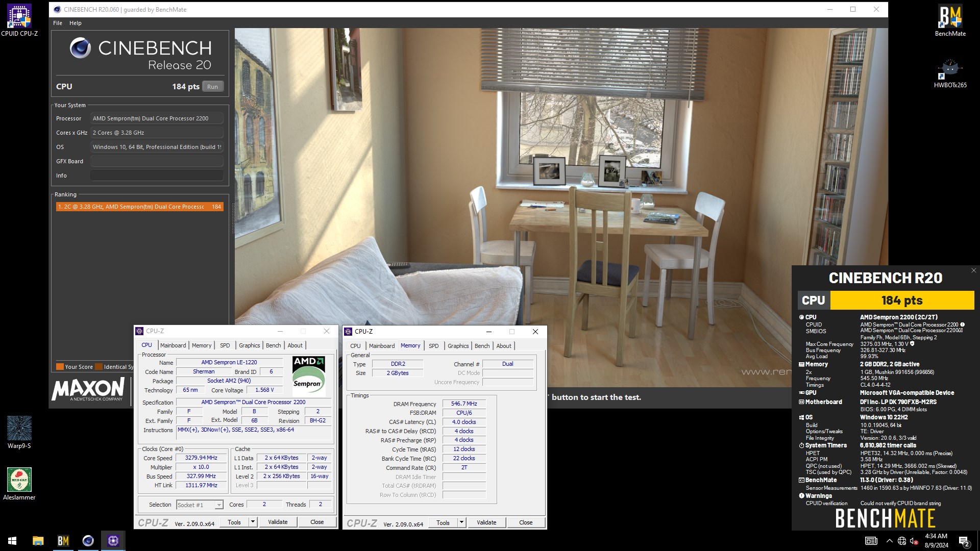Click the GFX Board field in Cinebench
This screenshot has height=551, width=980.
(x=157, y=161)
